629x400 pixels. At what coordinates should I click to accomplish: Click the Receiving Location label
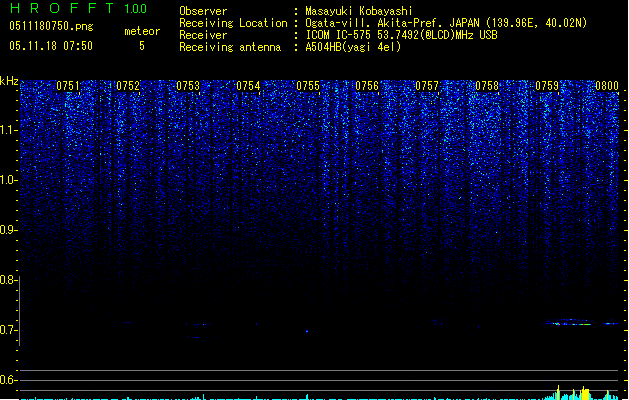pos(233,23)
